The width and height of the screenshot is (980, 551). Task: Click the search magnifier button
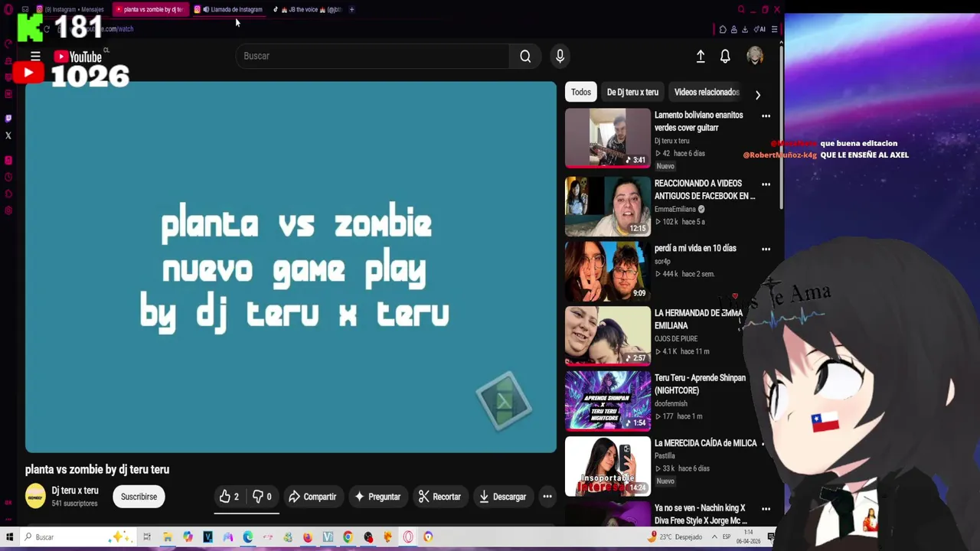525,56
